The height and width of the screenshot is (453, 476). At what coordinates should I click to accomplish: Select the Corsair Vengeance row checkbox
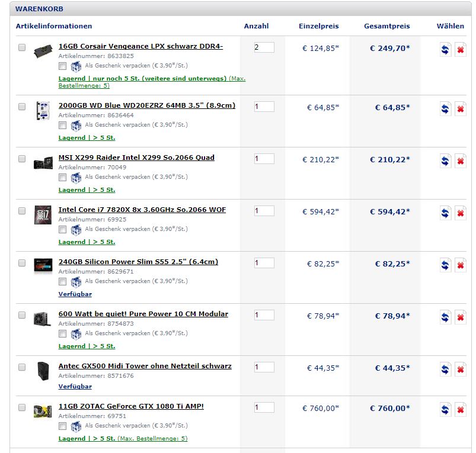pyautogui.click(x=22, y=47)
